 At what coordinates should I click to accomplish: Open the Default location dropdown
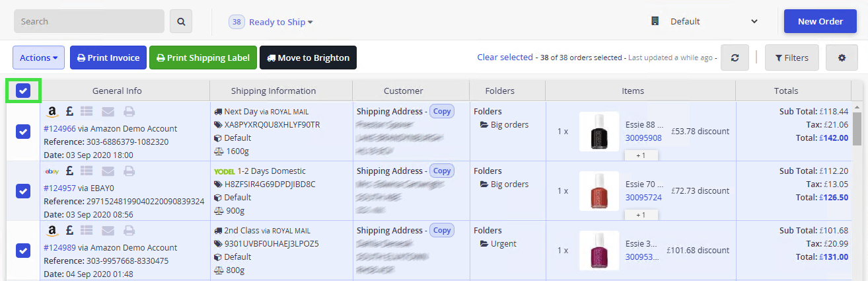pos(704,21)
